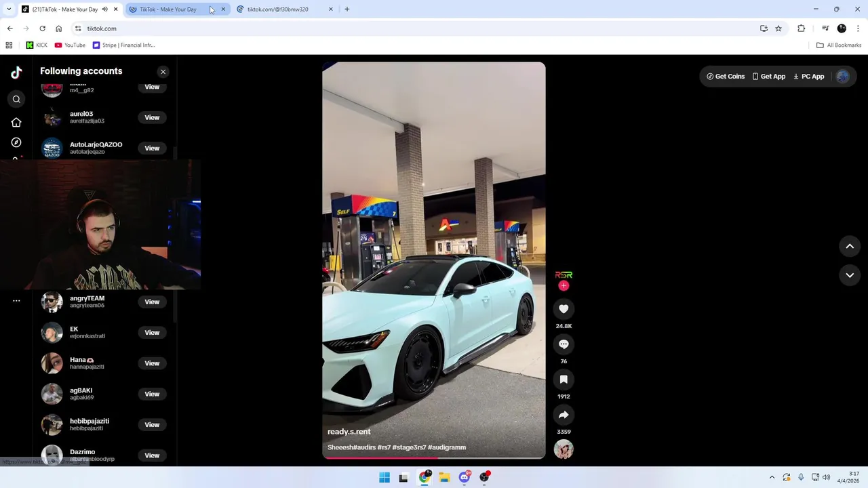
Task: Reload the page
Action: coord(42,28)
